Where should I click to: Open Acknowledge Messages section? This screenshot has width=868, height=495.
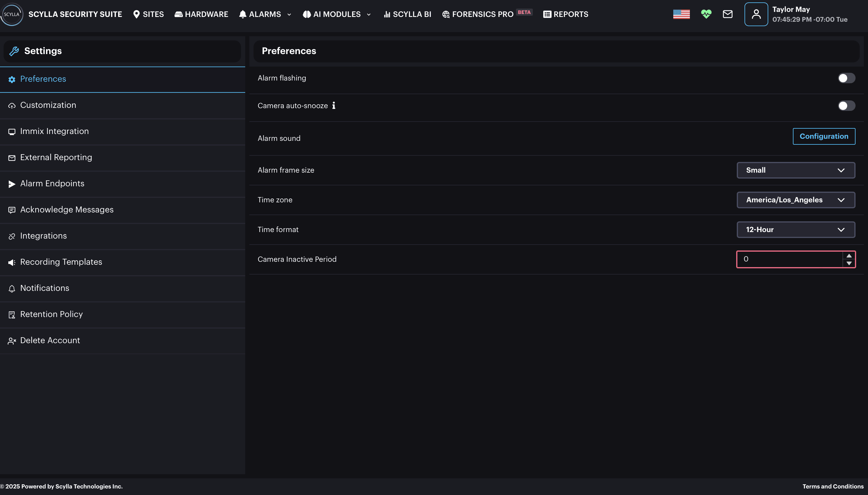point(123,210)
